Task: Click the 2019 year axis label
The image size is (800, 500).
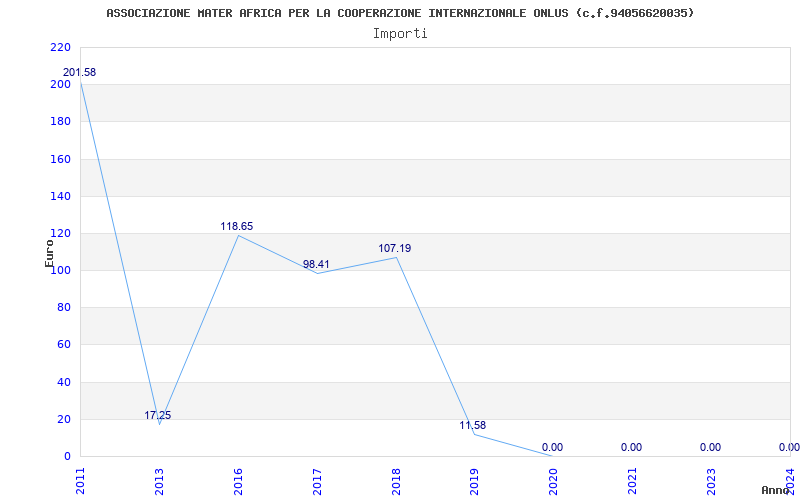Action: tap(475, 483)
